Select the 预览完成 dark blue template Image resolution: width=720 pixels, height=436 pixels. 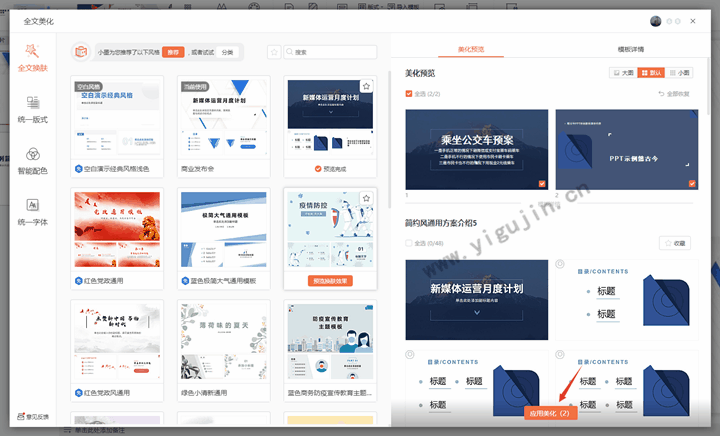(330, 127)
